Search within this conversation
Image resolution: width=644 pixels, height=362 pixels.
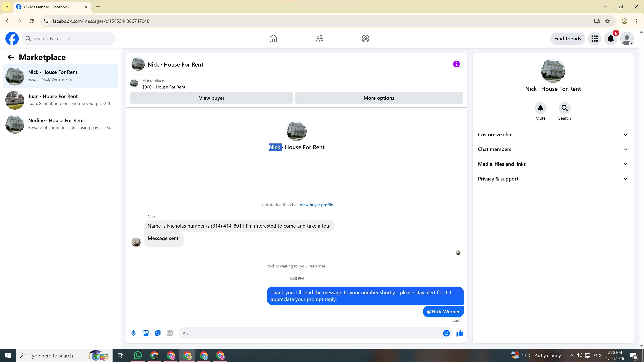[x=564, y=108]
